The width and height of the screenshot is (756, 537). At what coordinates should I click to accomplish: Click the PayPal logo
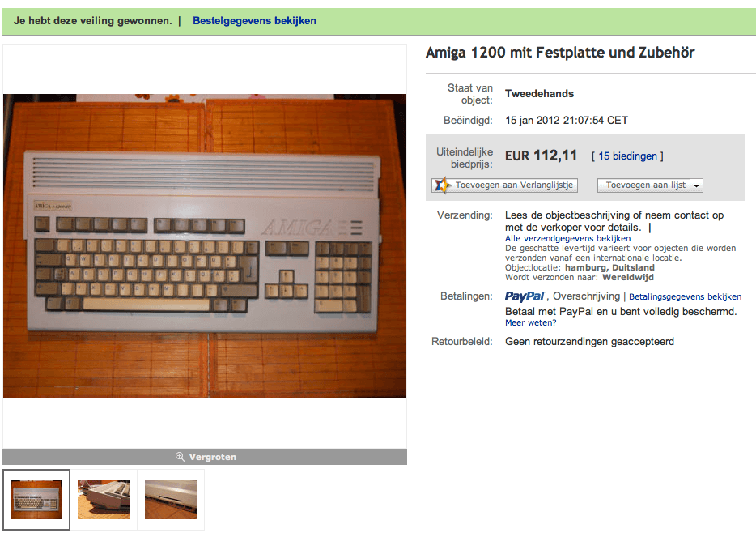point(525,296)
